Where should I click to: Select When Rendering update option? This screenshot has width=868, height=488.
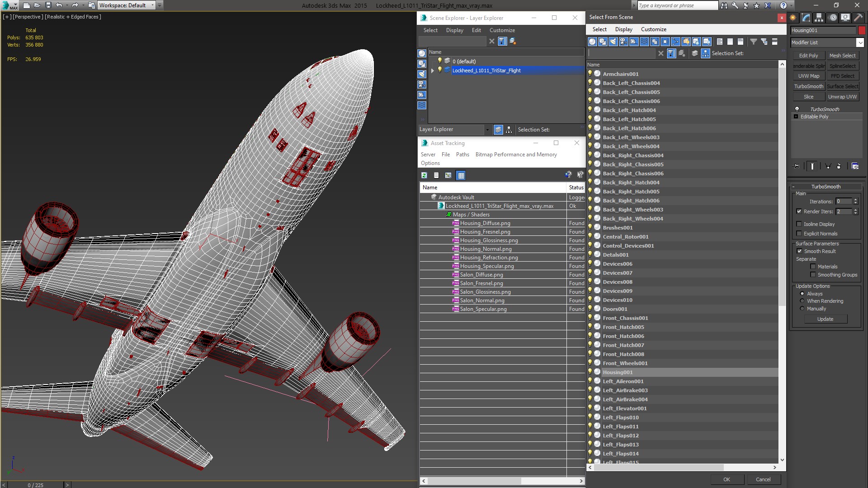[x=802, y=301]
